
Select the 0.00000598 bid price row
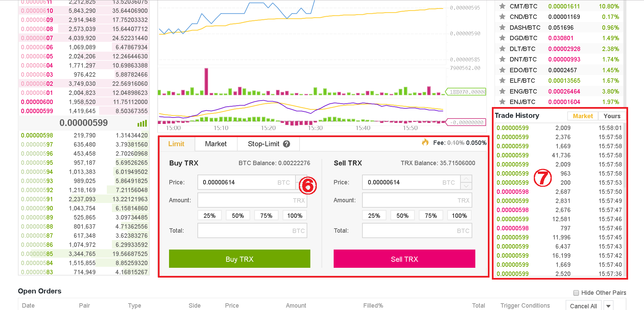84,135
